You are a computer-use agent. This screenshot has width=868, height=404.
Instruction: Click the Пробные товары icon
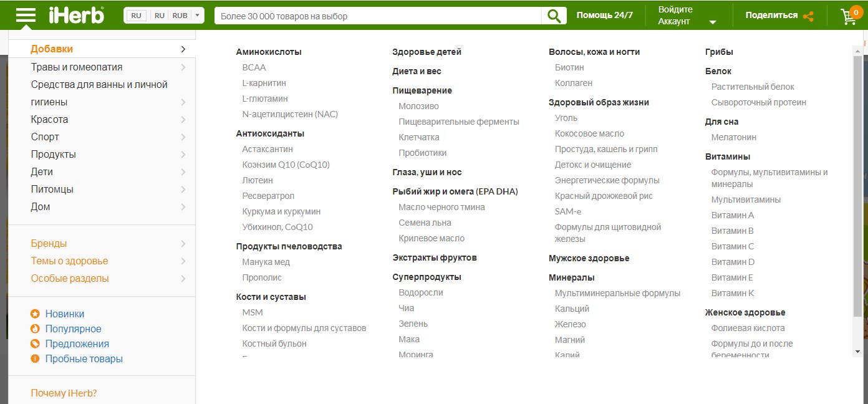tap(36, 359)
